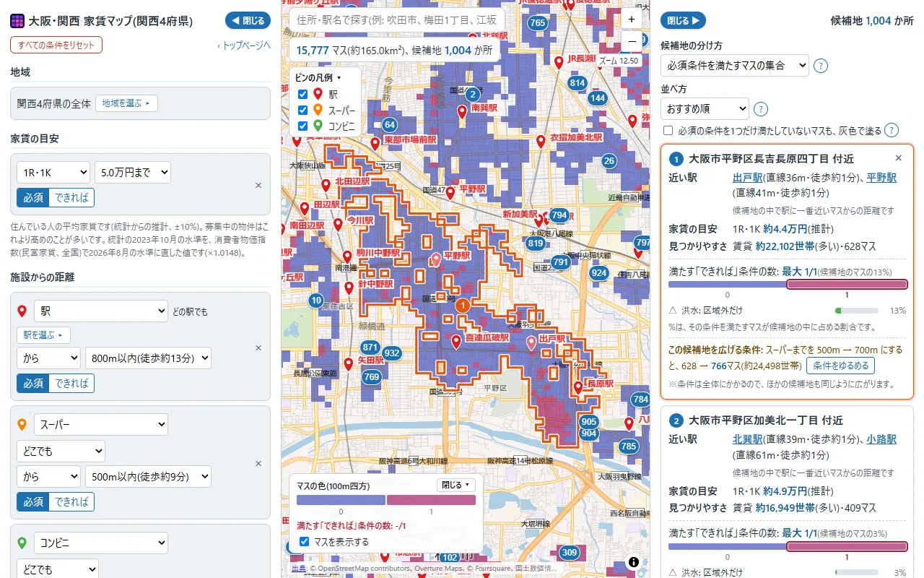Open the 必須条件を満たすマスの集合 dropdown
The height and width of the screenshot is (578, 924).
(x=734, y=66)
